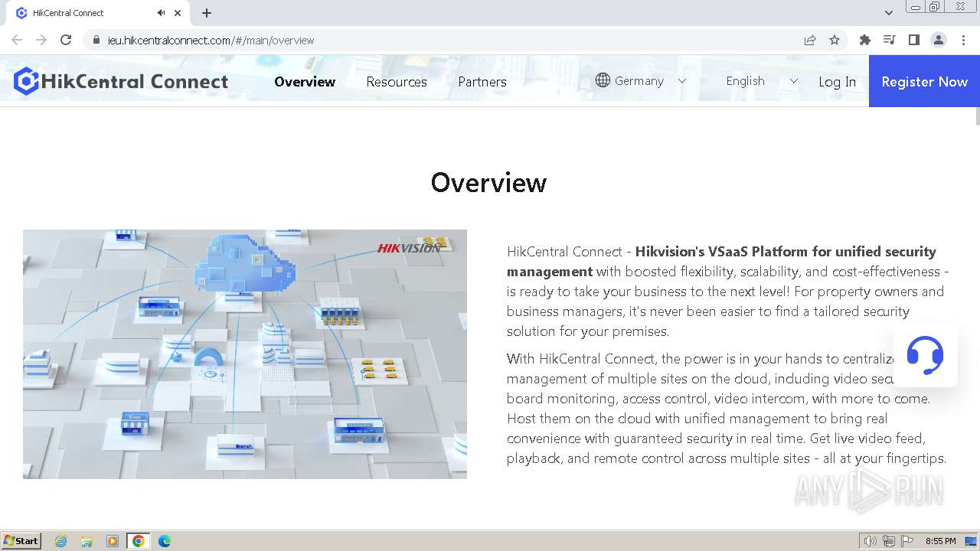Open the Partners navigation tab
This screenshot has height=551, width=980.
(482, 81)
